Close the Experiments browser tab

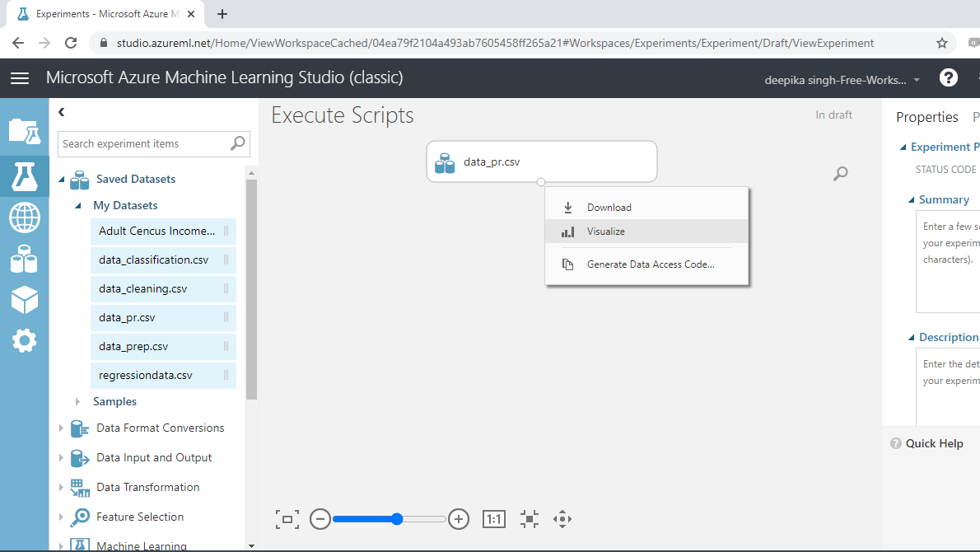(x=191, y=14)
